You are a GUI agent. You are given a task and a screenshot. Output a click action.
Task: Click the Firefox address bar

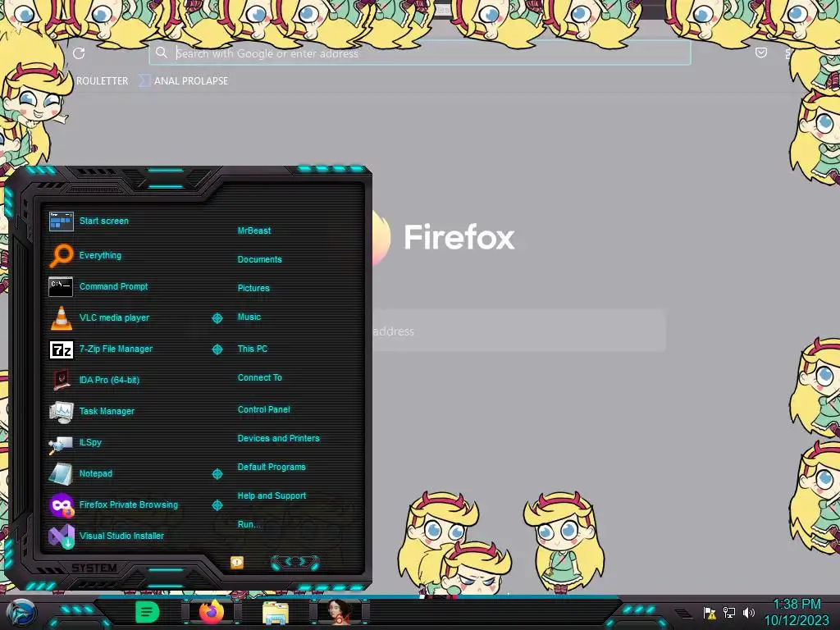[x=419, y=53]
